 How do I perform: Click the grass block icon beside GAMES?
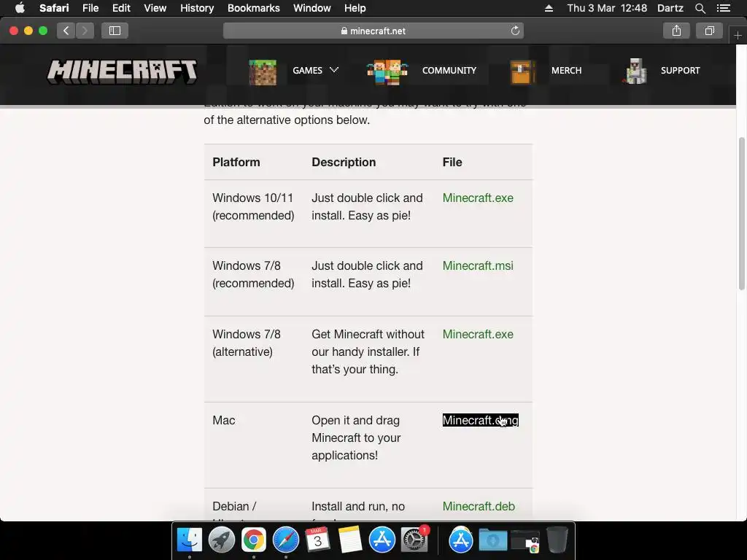click(263, 72)
